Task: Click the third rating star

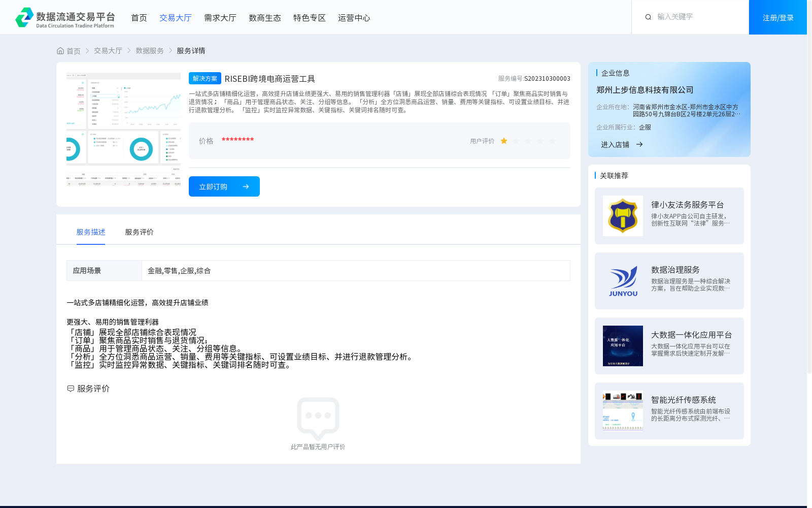Action: point(528,141)
